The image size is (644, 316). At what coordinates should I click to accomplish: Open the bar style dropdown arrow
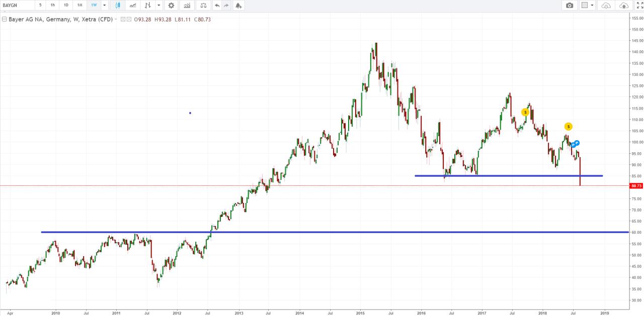[x=159, y=6]
